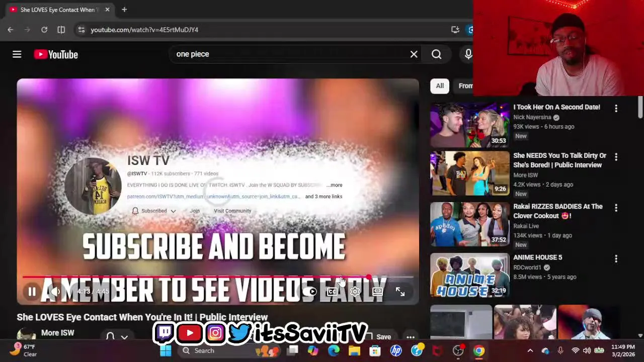Open the browser side panel icon
This screenshot has height=362, width=644.
pyautogui.click(x=61, y=30)
